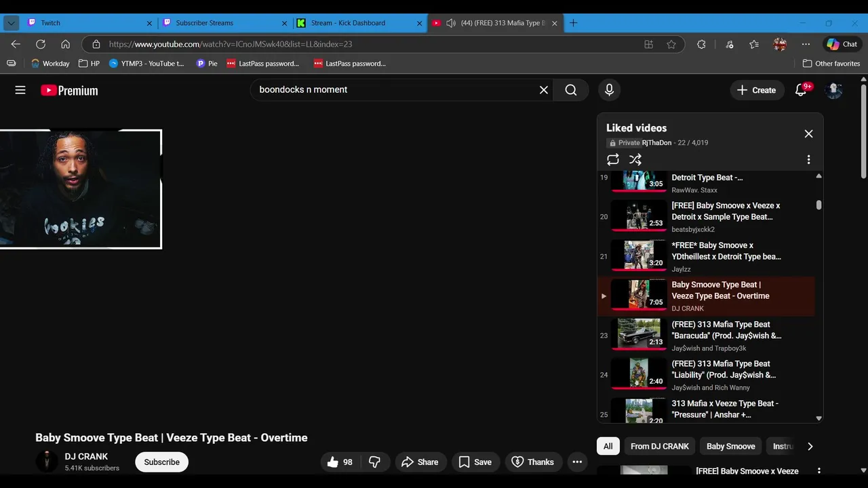The width and height of the screenshot is (868, 488).
Task: Open the split screen icon in address bar
Action: [x=649, y=44]
